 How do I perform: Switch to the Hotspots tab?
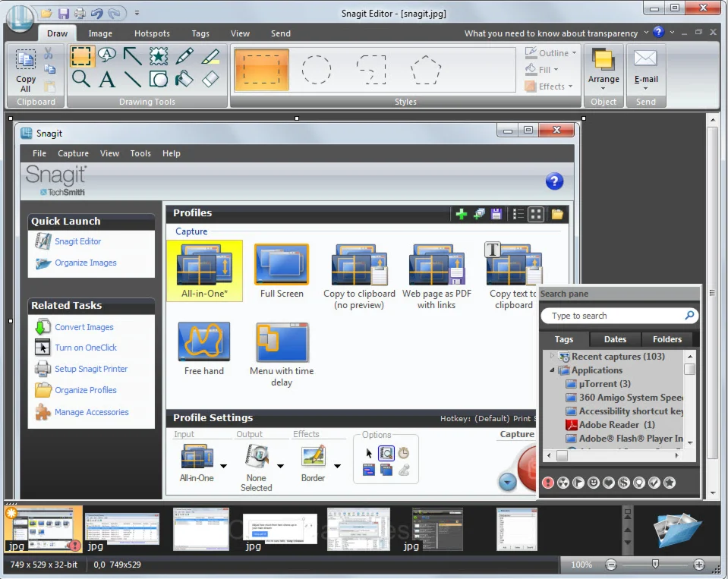point(152,33)
